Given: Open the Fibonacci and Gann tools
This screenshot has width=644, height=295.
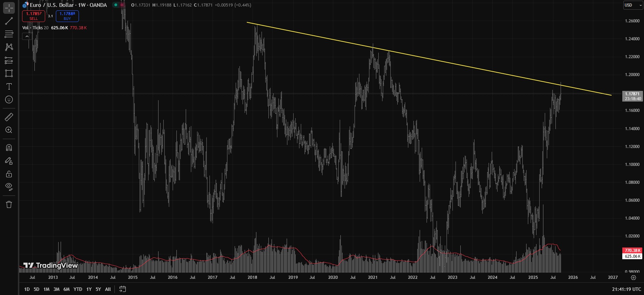Looking at the screenshot, I should tap(9, 34).
